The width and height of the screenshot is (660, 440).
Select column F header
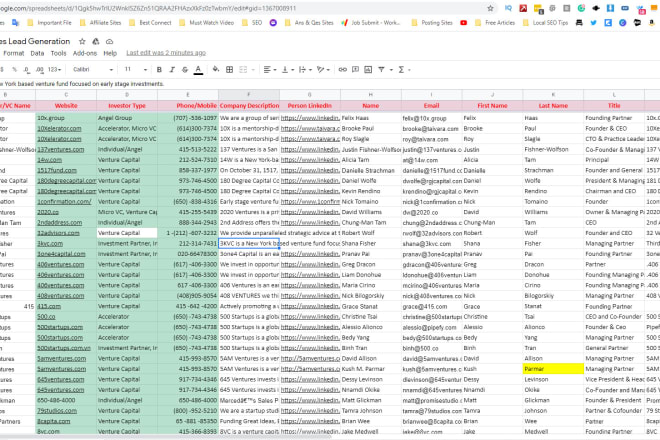coord(249,95)
